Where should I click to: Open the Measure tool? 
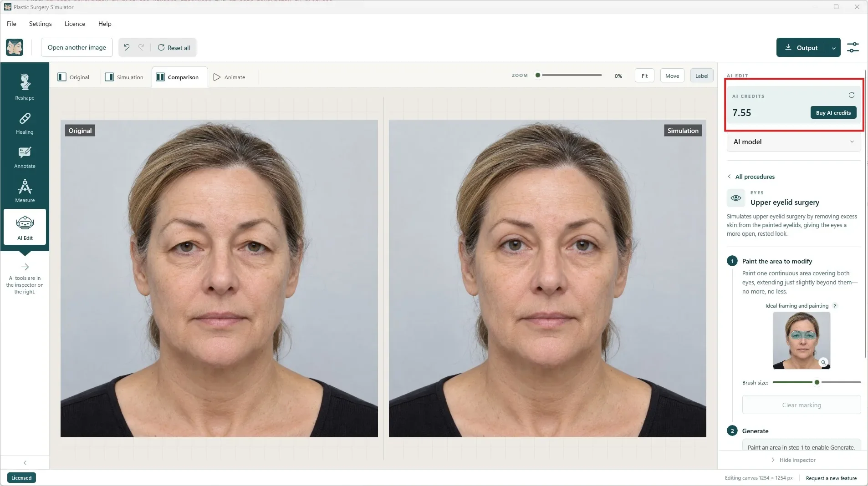[25, 192]
